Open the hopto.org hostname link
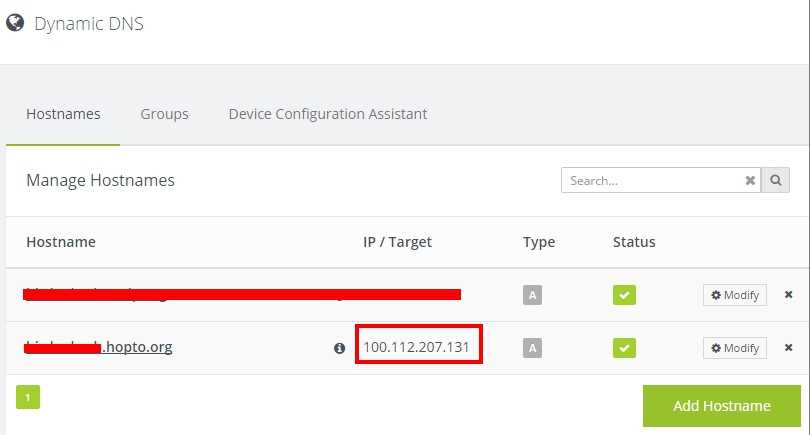Image resolution: width=810 pixels, height=435 pixels. tap(138, 347)
